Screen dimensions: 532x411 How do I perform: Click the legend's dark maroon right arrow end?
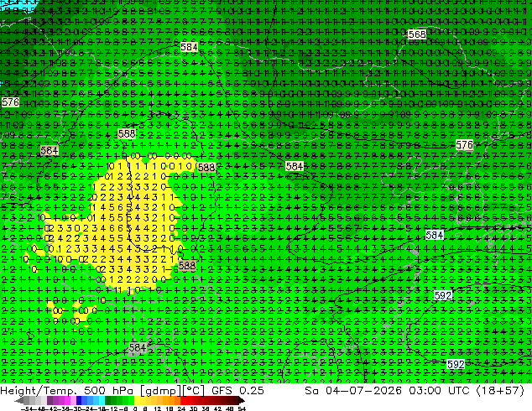pos(241,401)
